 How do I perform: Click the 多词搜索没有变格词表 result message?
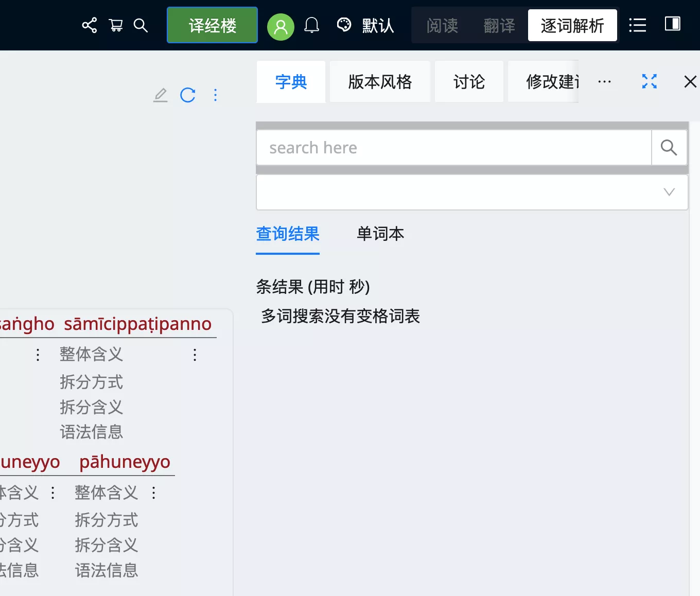click(341, 316)
